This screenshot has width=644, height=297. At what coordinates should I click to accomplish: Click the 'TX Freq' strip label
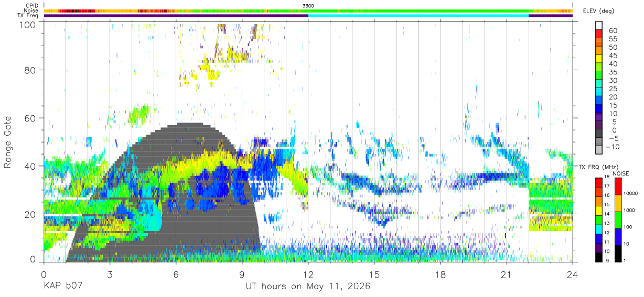[28, 16]
